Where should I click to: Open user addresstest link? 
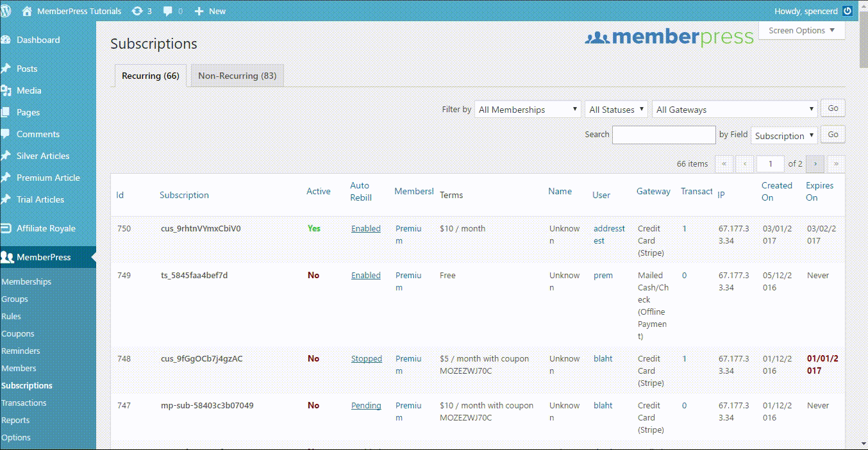point(609,235)
